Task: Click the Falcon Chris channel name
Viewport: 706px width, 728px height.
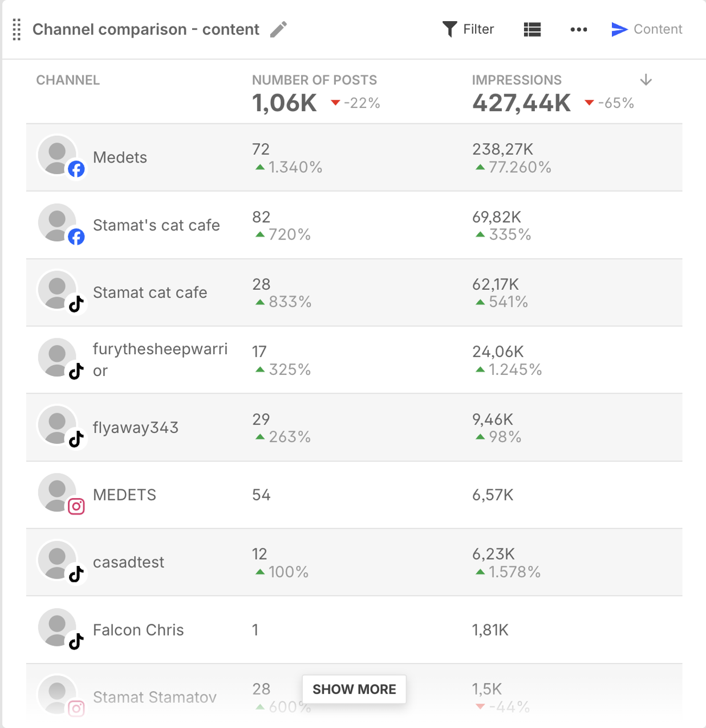Action: coord(138,630)
